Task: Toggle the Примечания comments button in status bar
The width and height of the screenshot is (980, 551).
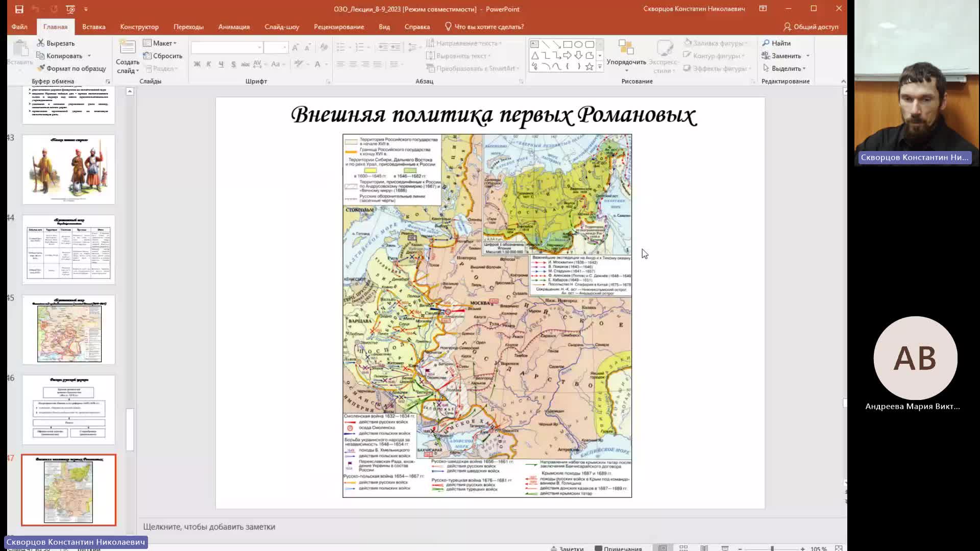Action: 618,548
